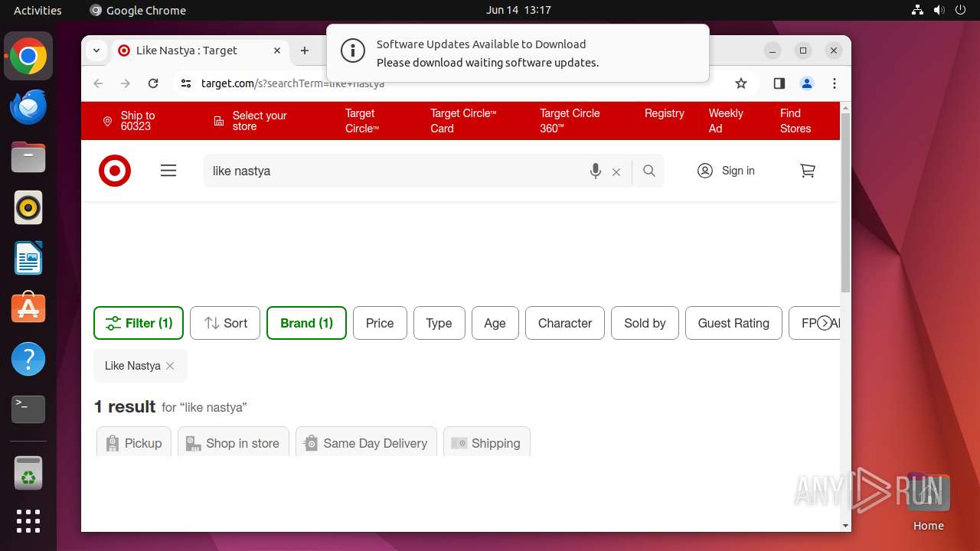Go back to previous page
Screen dimensions: 980x551
tap(98, 83)
